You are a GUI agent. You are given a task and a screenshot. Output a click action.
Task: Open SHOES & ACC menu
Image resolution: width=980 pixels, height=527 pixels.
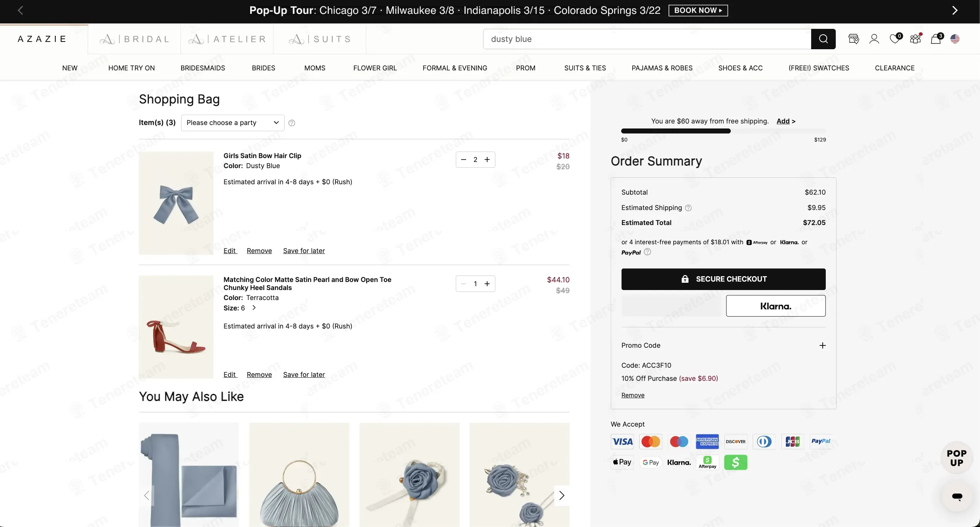740,68
